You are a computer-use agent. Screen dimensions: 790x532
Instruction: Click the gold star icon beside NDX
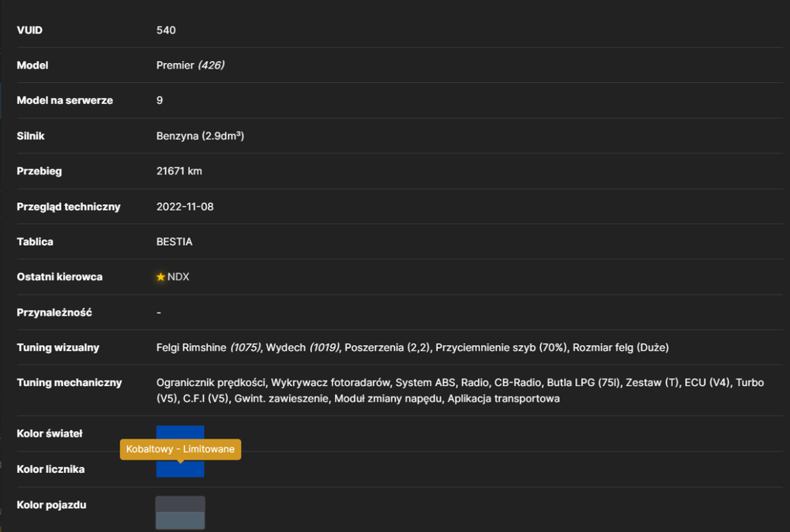click(x=160, y=277)
